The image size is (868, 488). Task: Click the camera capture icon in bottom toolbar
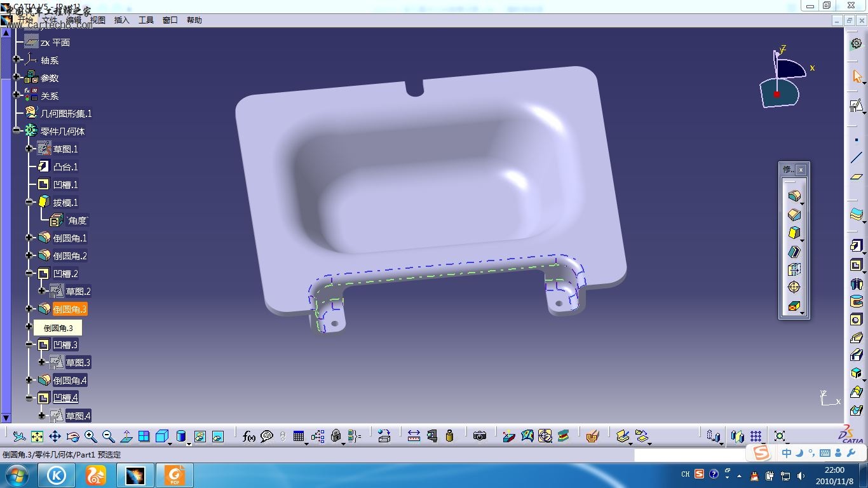[x=479, y=436]
